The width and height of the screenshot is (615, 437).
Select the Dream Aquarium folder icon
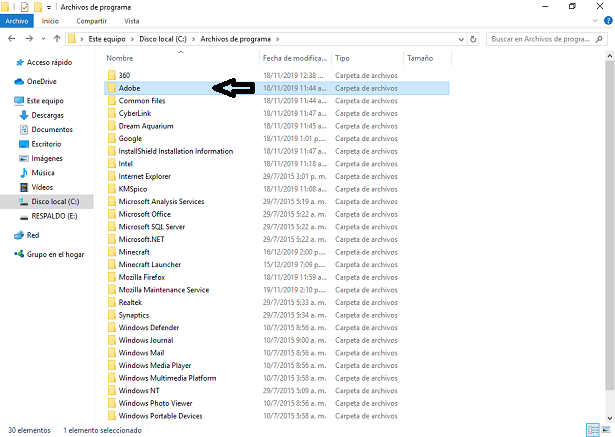point(112,126)
